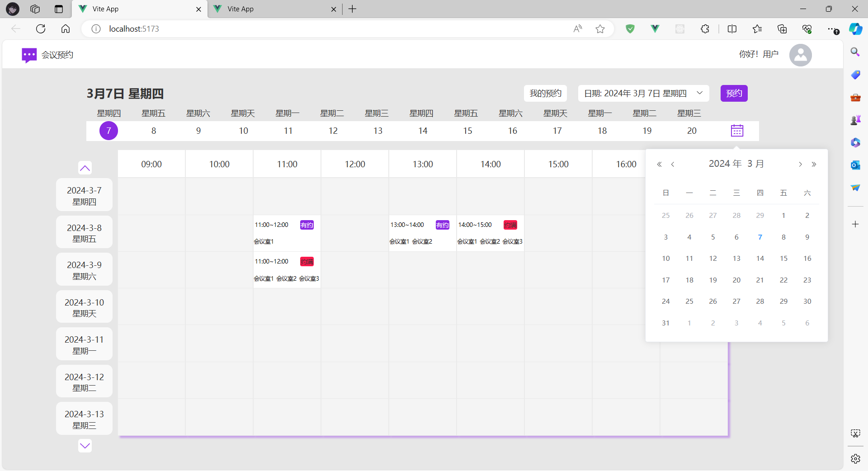This screenshot has width=868, height=471.
Task: Open Edge tab actions menu icon
Action: coord(58,9)
